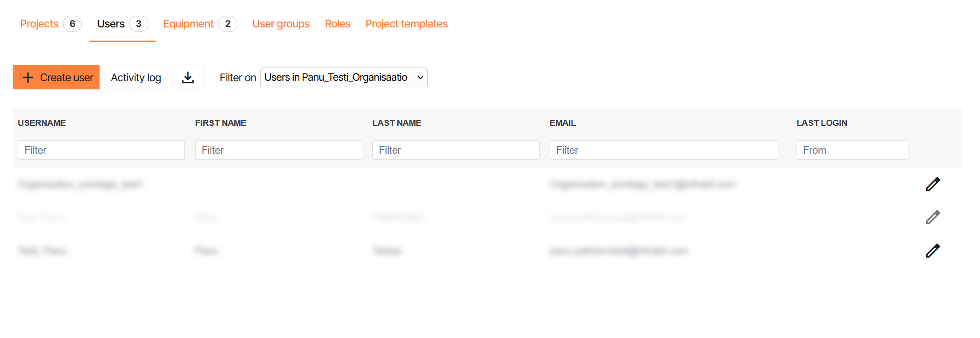Click the Create user button
Viewport: 980px width, 338px height.
point(56,77)
